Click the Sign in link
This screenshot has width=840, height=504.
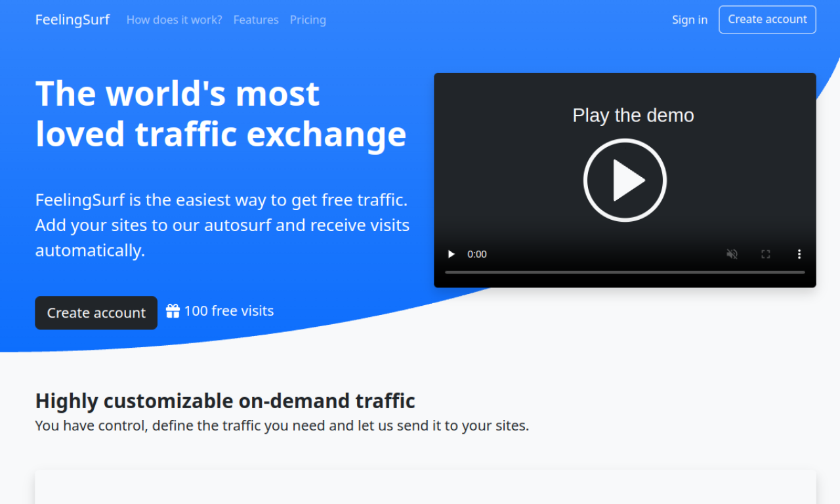coord(690,20)
